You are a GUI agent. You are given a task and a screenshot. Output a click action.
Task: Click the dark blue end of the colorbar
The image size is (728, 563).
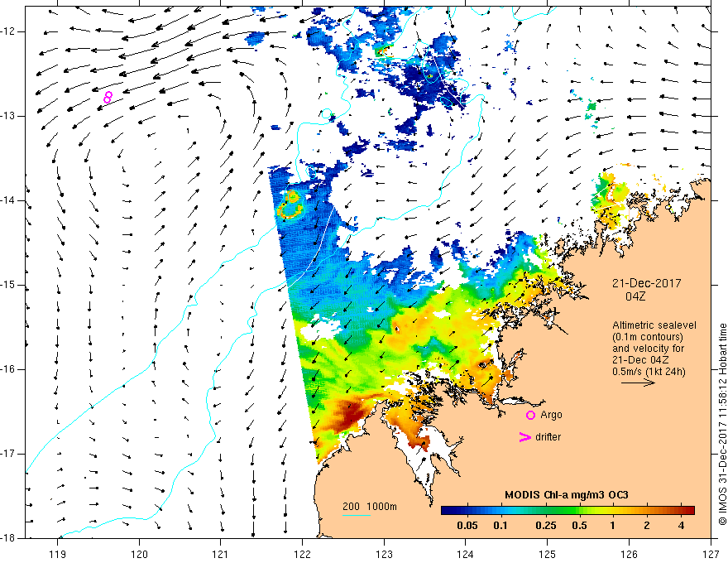(x=447, y=511)
